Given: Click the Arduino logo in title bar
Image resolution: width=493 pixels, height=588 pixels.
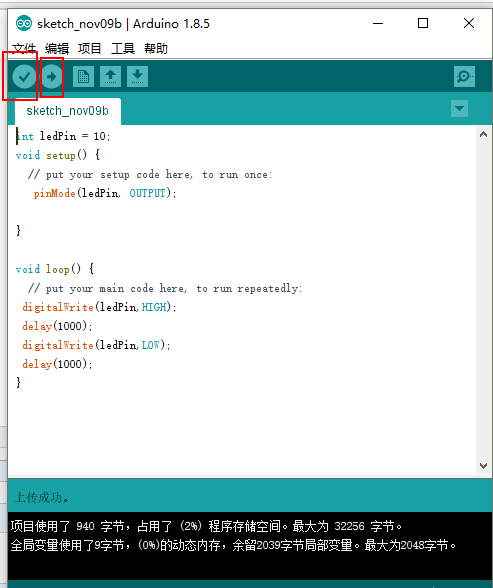Looking at the screenshot, I should (x=24, y=24).
